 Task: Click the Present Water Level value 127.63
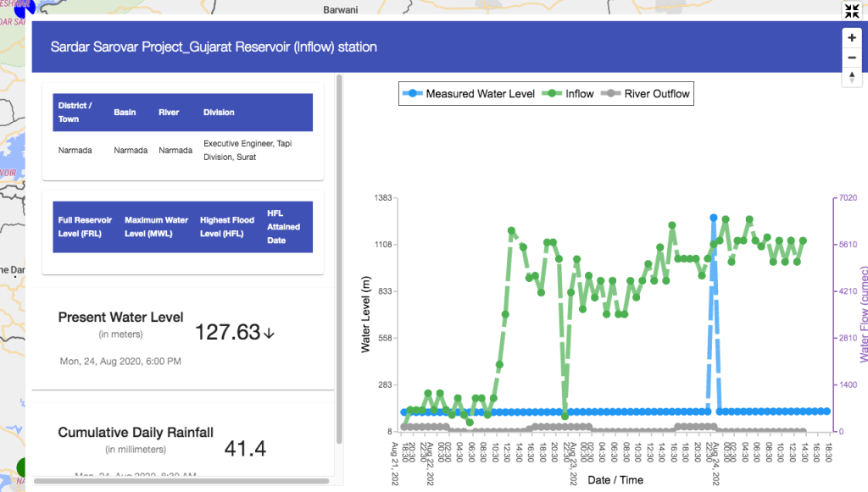coord(227,332)
